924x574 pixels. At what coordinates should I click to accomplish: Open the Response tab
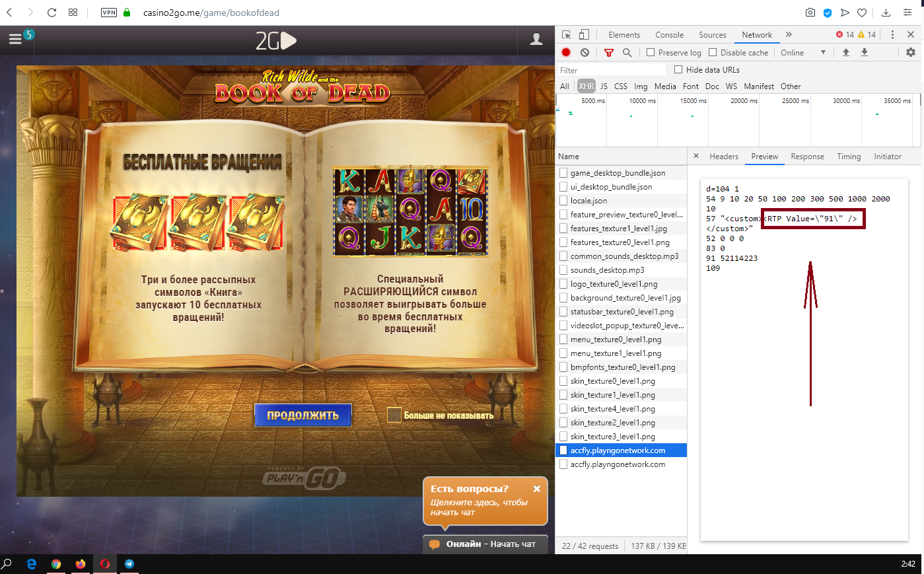(x=807, y=157)
